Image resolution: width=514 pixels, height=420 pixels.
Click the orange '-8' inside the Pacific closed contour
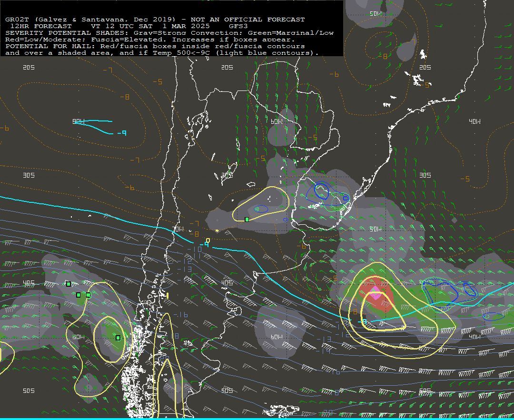tap(125, 97)
